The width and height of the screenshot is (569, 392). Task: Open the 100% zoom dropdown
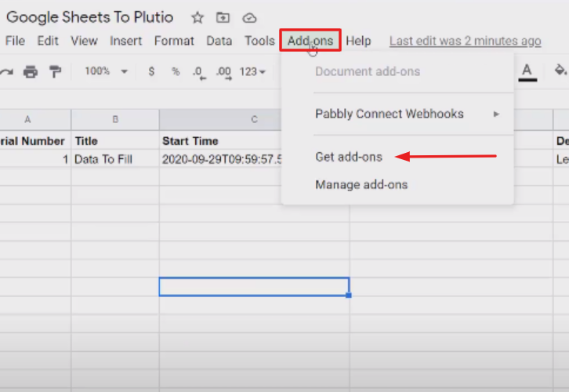106,71
